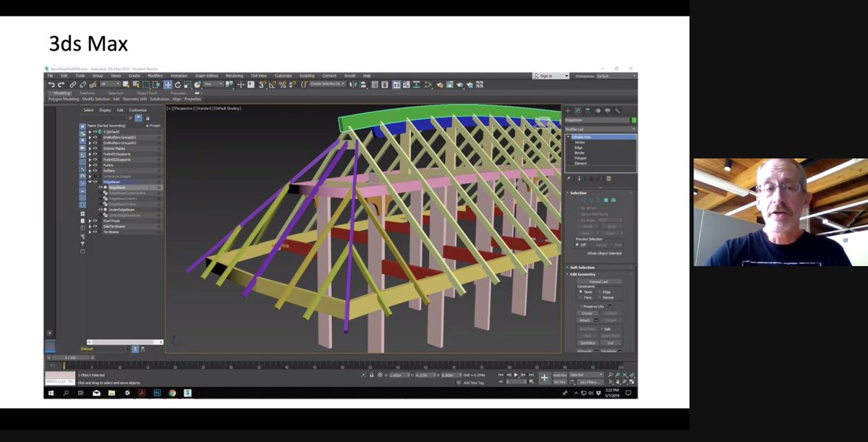This screenshot has width=868, height=442.
Task: Select Vertex sub-object icon in Selection rollout
Action: [583, 200]
